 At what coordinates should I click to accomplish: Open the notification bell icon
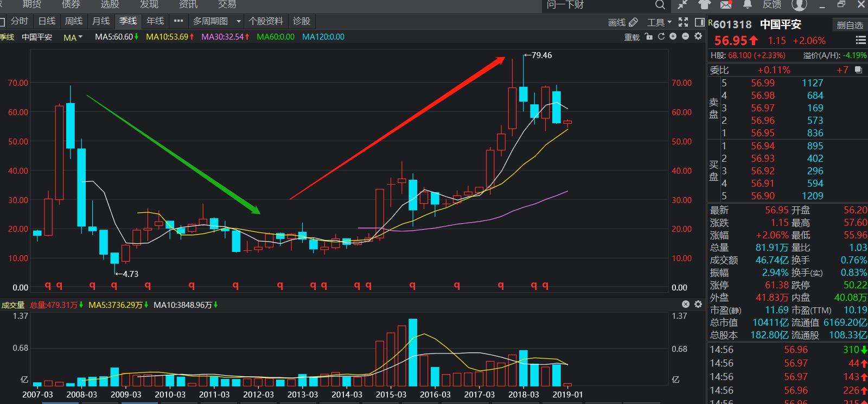[747, 5]
